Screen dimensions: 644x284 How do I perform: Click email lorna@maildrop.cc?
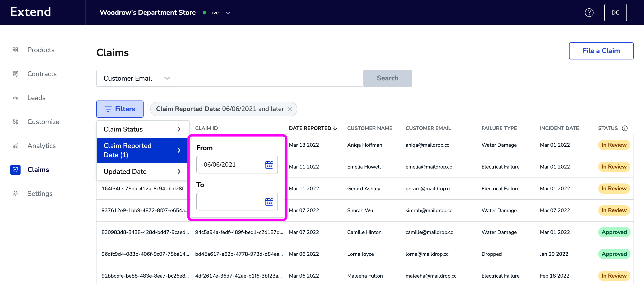[x=427, y=254]
